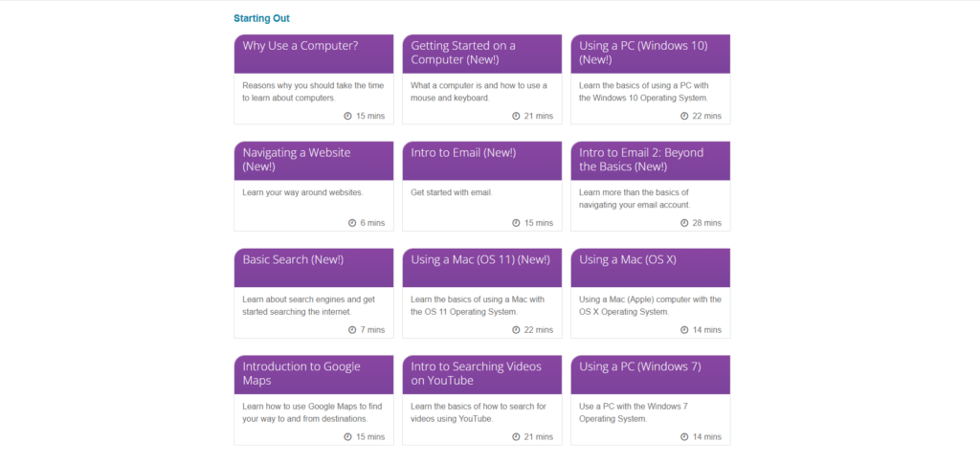Click clock icon on Using a Mac (OS 11) card
Viewport: 980px width, 465px height.
(516, 330)
